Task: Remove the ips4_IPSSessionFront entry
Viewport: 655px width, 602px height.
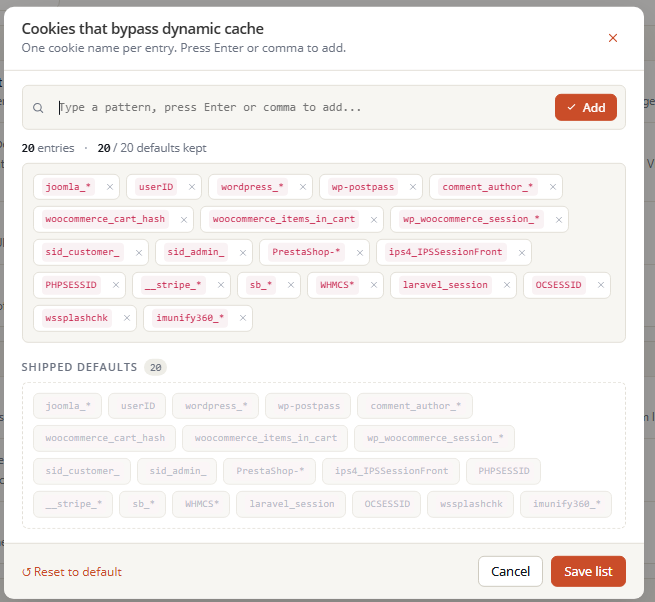Action: click(x=522, y=253)
